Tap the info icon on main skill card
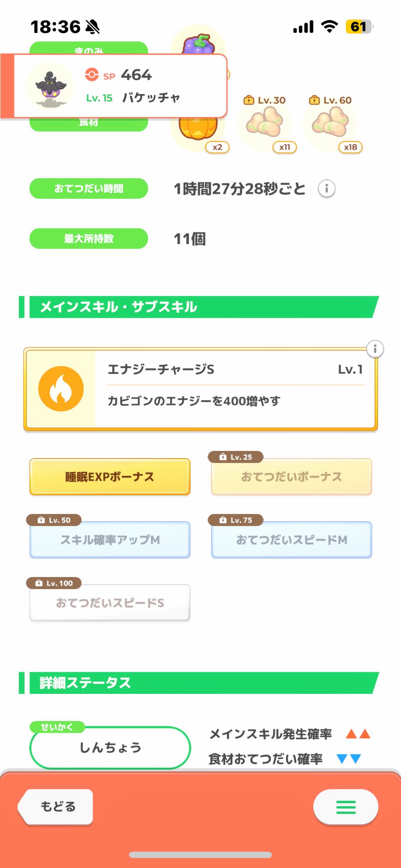 click(x=375, y=349)
